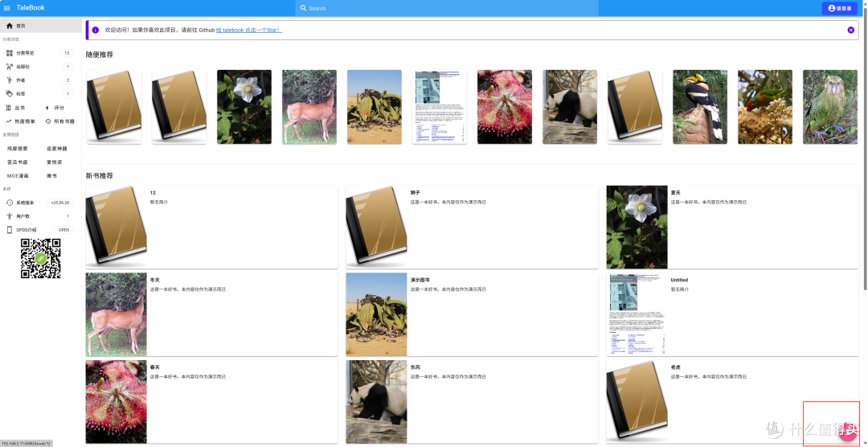Viewport: 868px width, 447px height.
Task: Open the 爱悦读 friend link
Action: click(x=55, y=162)
